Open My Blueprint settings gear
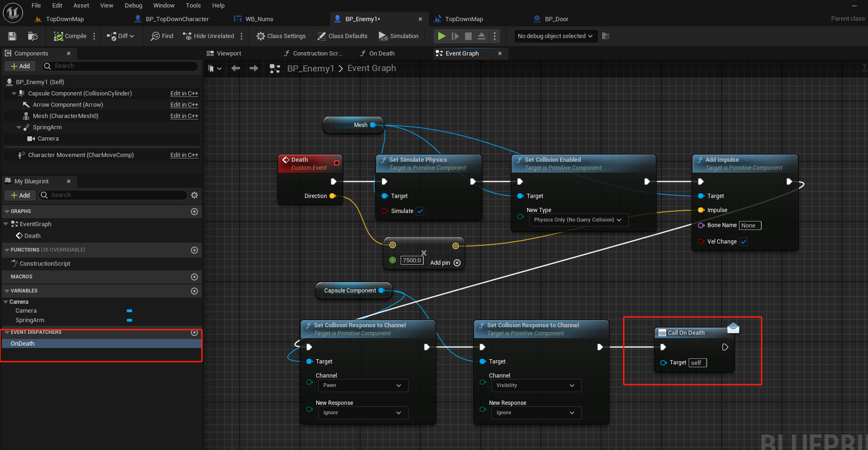 click(194, 195)
